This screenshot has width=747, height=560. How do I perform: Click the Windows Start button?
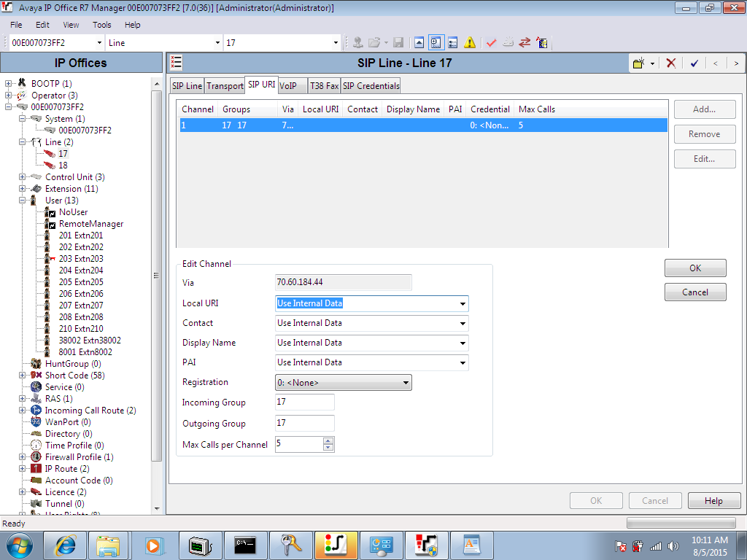pyautogui.click(x=20, y=545)
